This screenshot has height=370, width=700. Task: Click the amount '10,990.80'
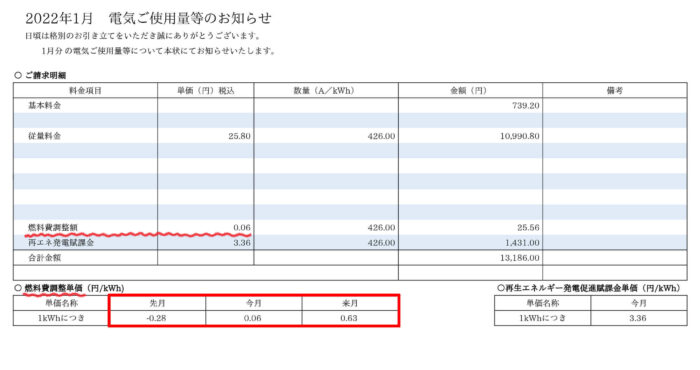[520, 136]
